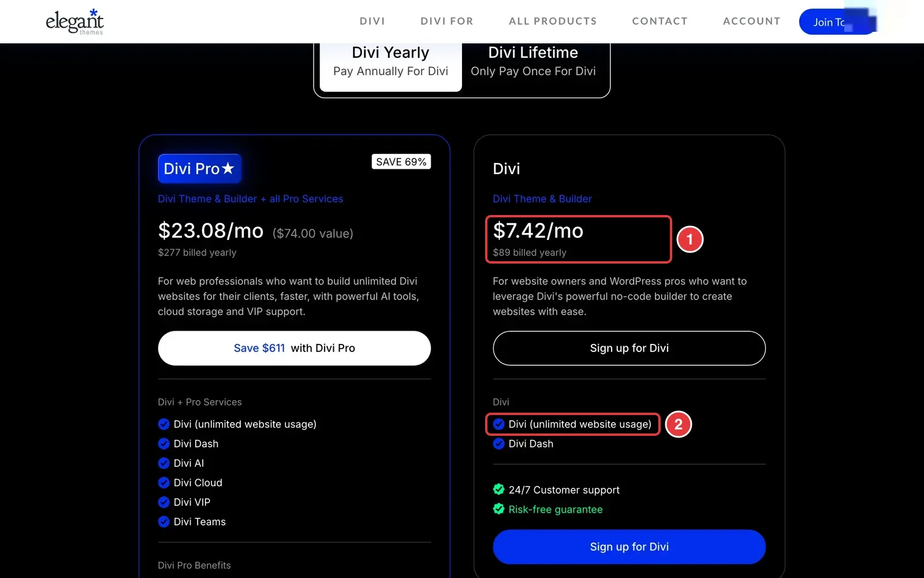Click the ($74.00 value) text
This screenshot has width=924, height=578.
tap(313, 234)
